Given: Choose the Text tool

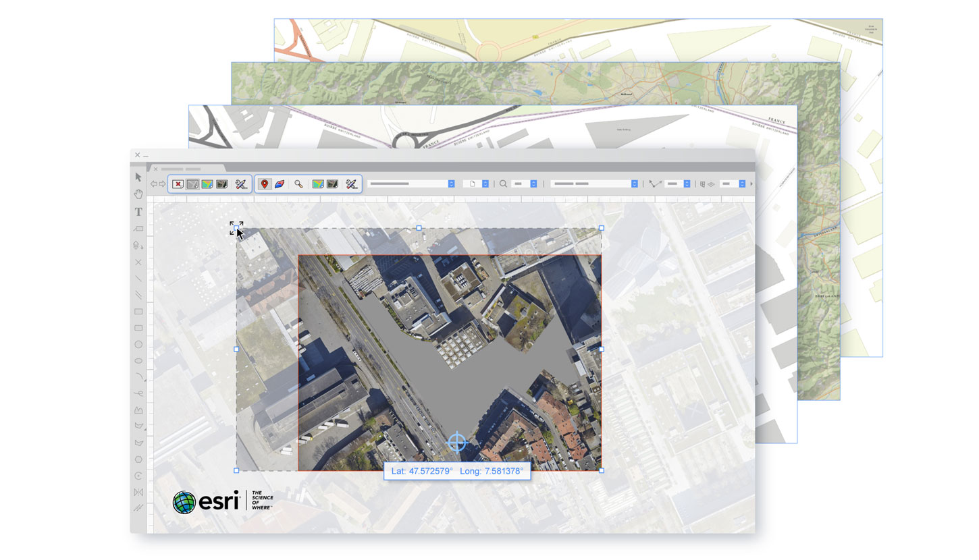Looking at the screenshot, I should pos(138,212).
